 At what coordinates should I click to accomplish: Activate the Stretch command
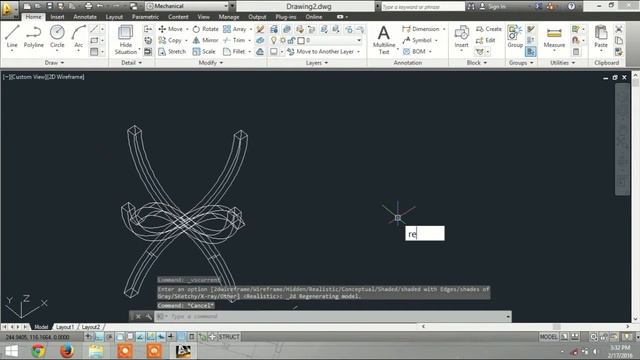pos(172,51)
